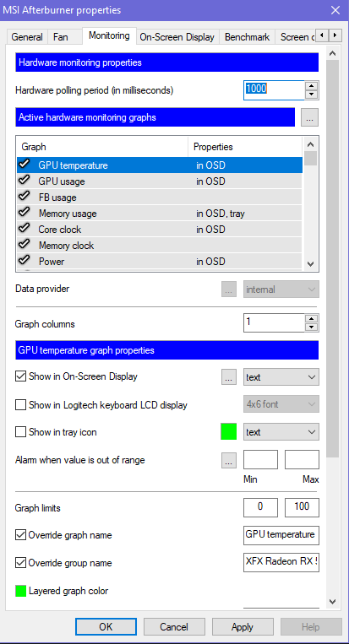349x644 pixels.
Task: Increase the hardware polling period spinner
Action: pos(313,85)
